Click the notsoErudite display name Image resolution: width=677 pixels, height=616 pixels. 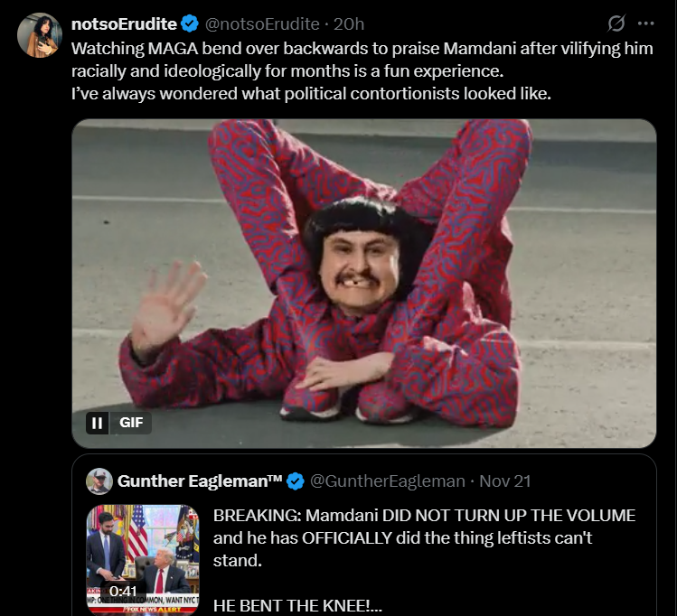pyautogui.click(x=124, y=24)
